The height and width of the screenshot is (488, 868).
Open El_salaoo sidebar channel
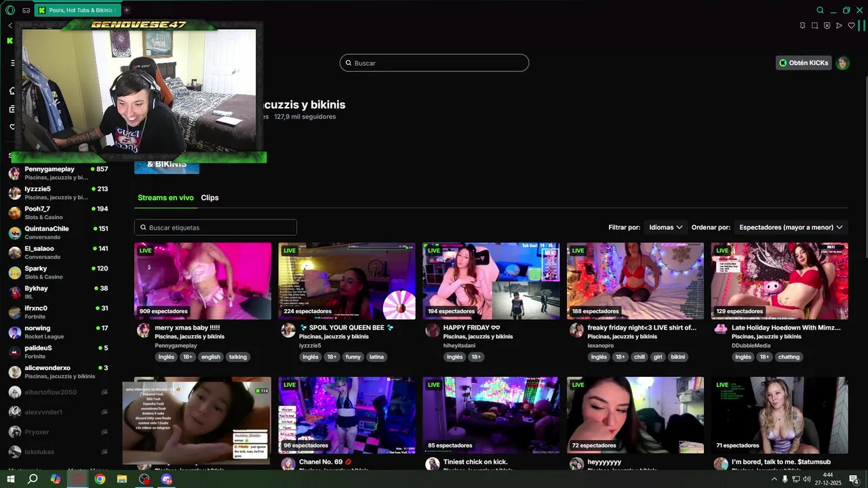click(x=58, y=253)
